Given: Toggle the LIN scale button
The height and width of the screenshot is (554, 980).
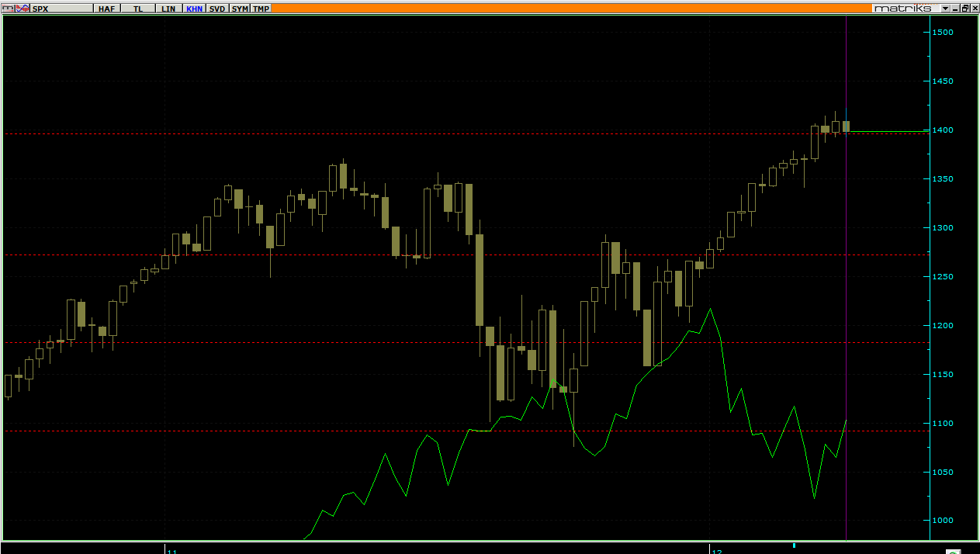Looking at the screenshot, I should [168, 9].
